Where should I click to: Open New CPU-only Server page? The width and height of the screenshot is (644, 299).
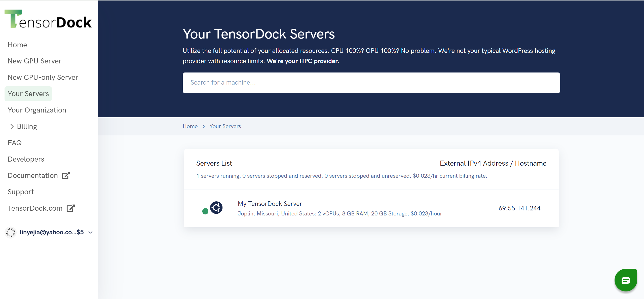43,77
